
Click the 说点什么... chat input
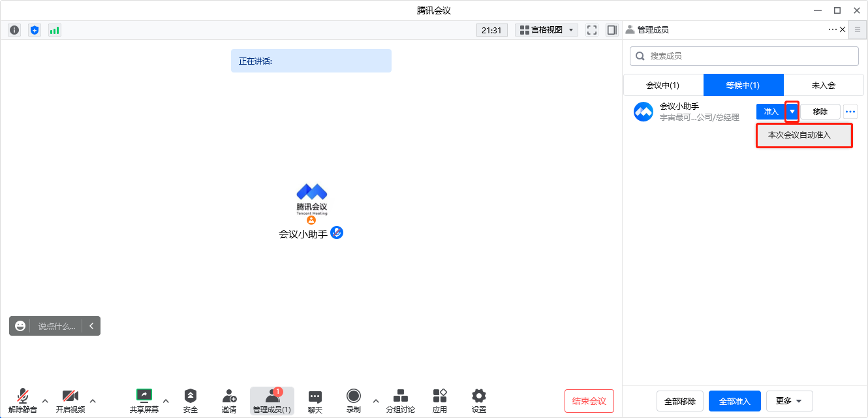point(56,326)
